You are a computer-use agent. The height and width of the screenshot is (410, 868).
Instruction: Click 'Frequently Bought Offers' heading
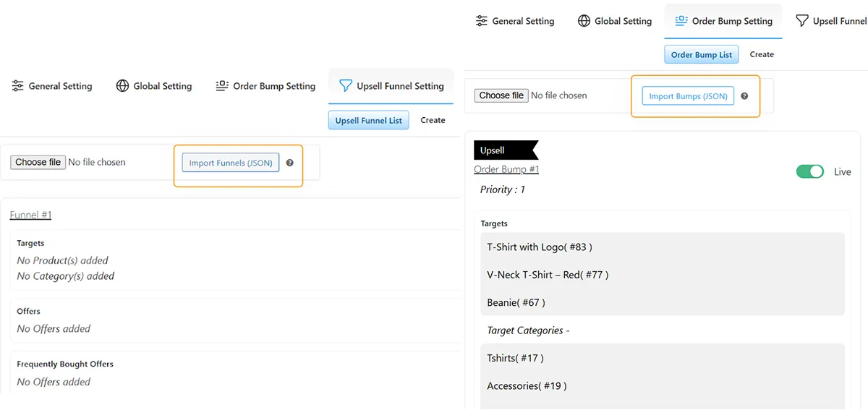(x=65, y=364)
